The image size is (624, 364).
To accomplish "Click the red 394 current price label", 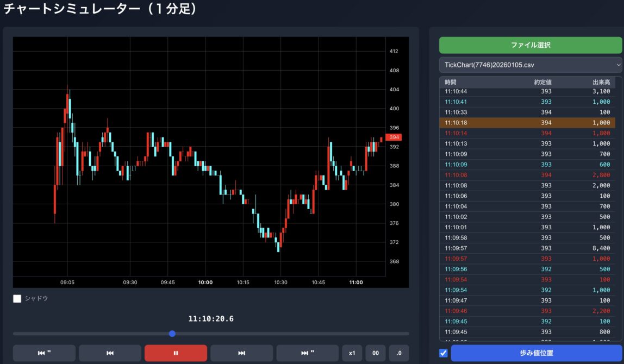I will 393,137.
